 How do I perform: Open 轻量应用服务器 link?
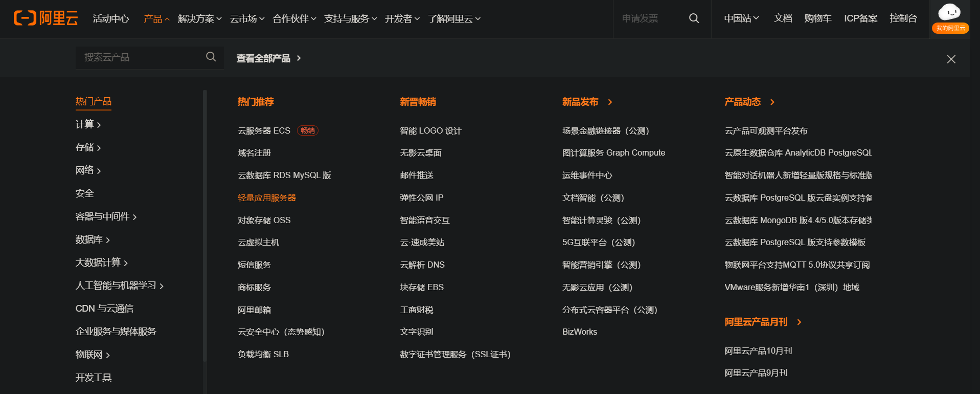(x=267, y=198)
